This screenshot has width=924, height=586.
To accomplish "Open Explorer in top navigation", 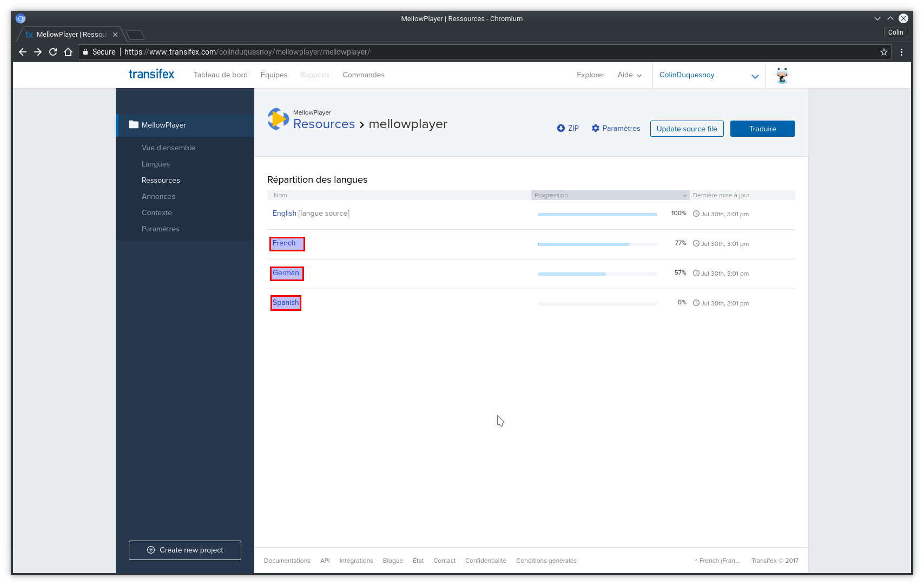I will [x=590, y=75].
